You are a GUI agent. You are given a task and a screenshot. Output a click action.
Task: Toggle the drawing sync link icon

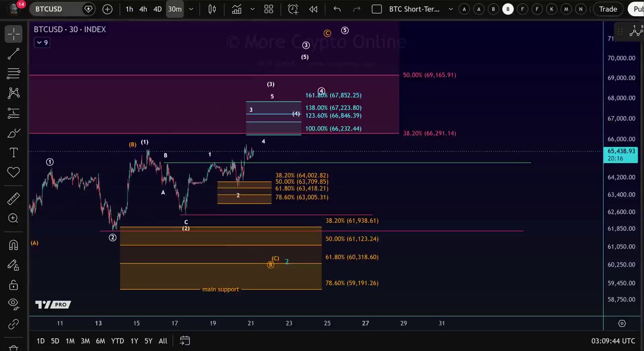tap(13, 324)
